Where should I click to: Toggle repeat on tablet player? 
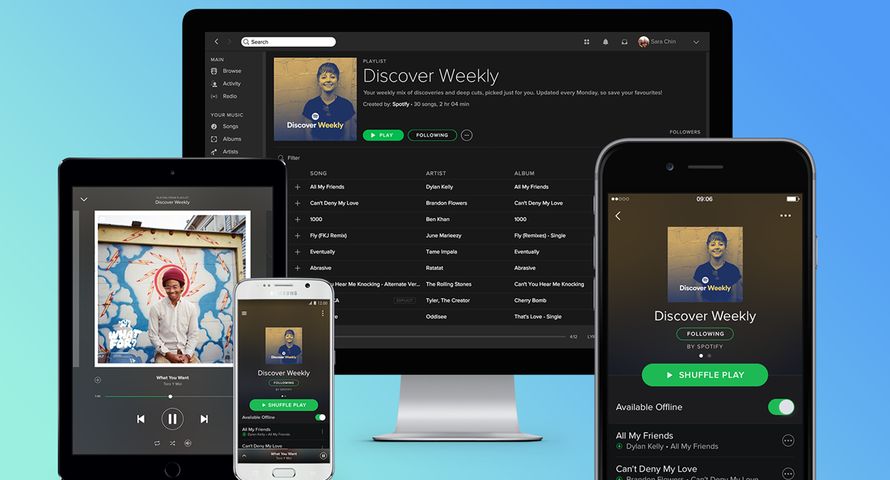(x=157, y=443)
